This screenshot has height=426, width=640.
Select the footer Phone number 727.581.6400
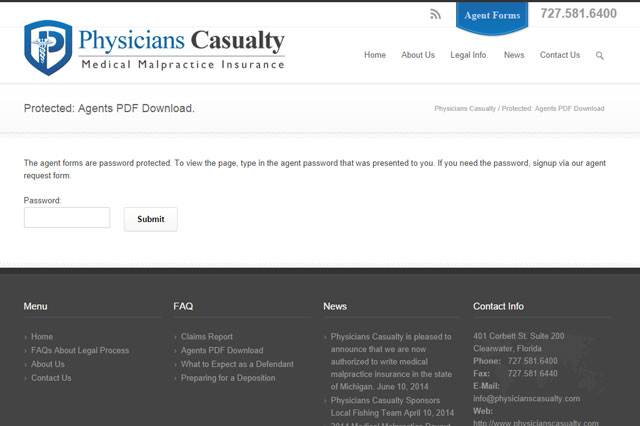pyautogui.click(x=533, y=361)
